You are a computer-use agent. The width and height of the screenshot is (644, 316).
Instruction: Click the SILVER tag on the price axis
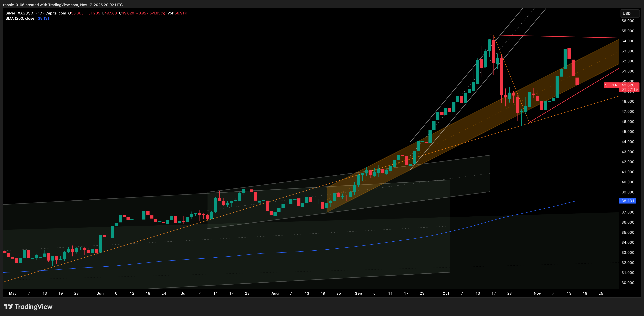coord(611,85)
